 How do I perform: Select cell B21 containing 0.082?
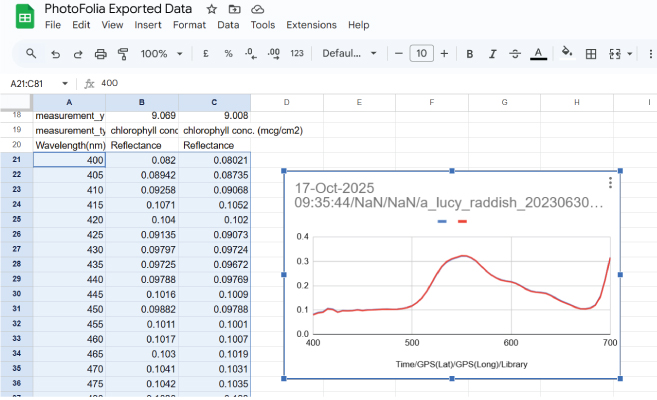(142, 160)
